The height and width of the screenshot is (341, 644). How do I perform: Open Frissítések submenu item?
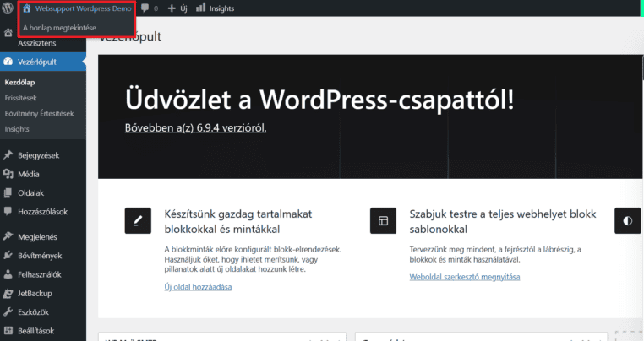[x=22, y=98]
